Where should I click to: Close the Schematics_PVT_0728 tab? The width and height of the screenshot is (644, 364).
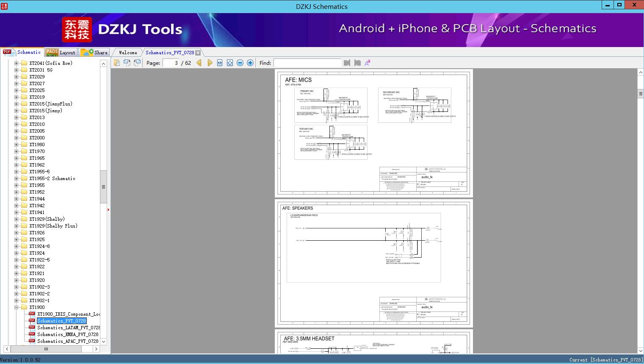[x=198, y=53]
